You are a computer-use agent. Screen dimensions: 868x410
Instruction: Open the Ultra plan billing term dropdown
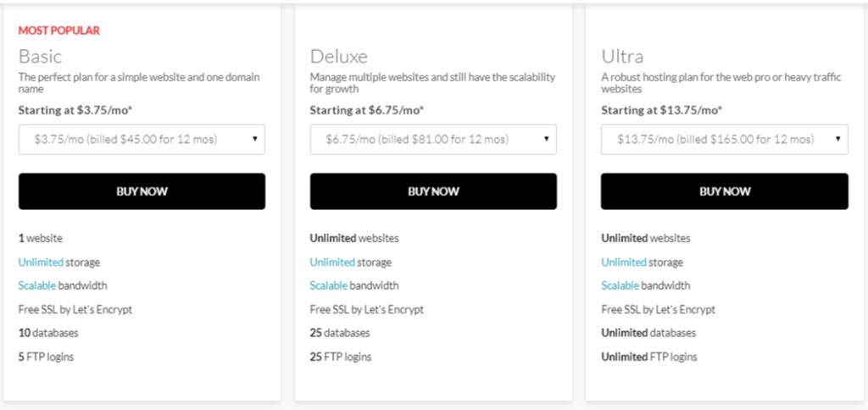[x=724, y=139]
